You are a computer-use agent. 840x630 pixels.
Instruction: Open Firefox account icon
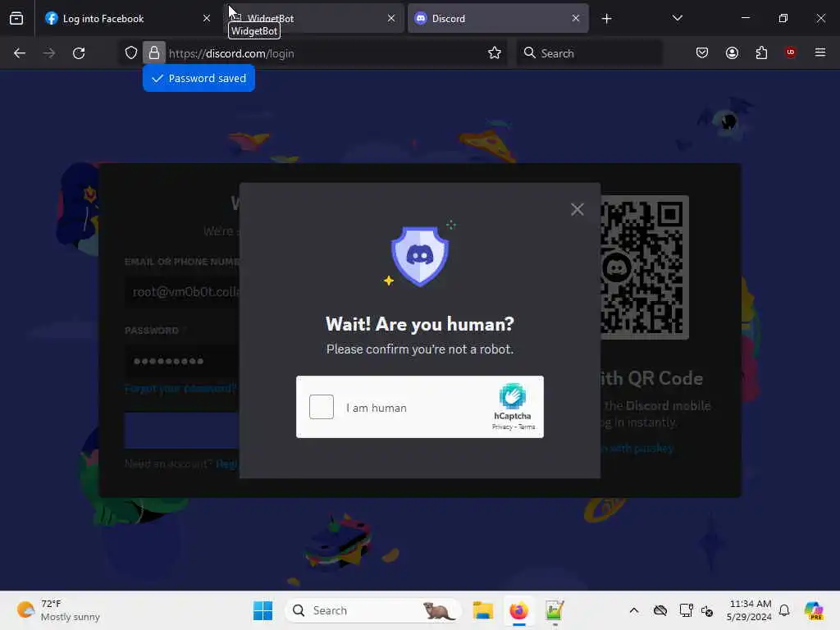[x=732, y=52]
